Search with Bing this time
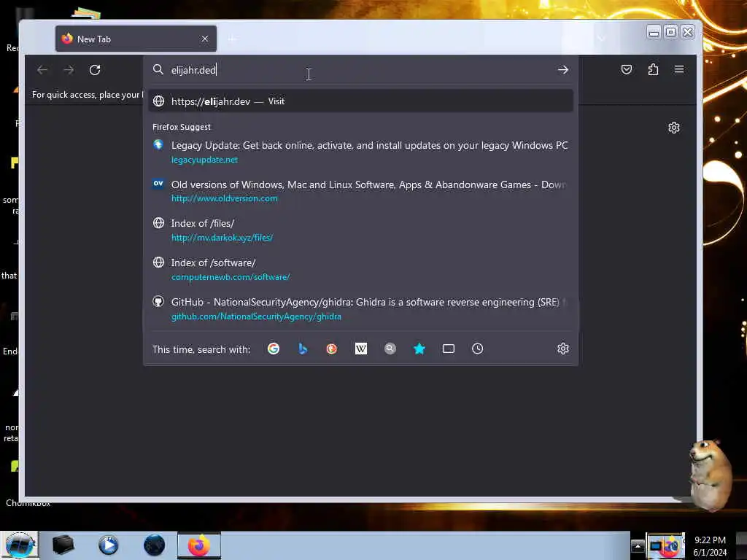The width and height of the screenshot is (747, 560). coord(303,349)
